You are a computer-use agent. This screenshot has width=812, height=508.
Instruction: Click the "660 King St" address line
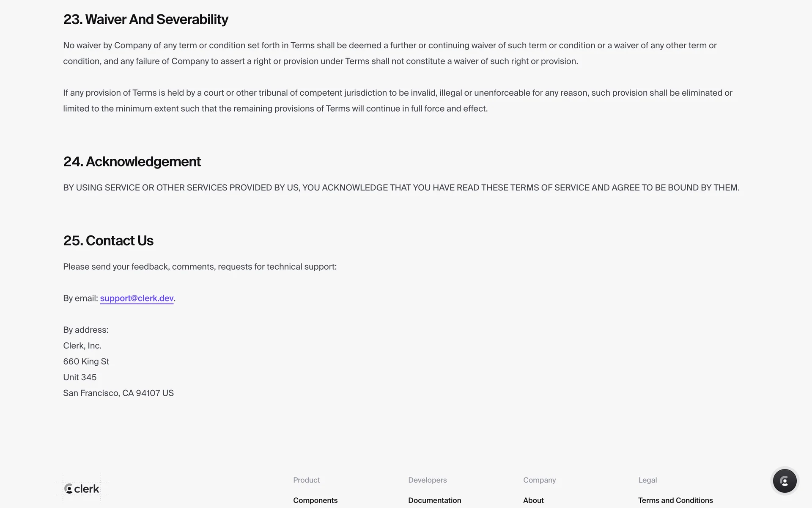pos(86,362)
